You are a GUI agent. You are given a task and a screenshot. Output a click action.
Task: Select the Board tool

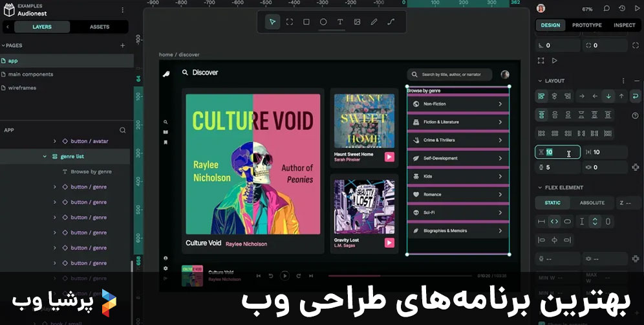click(x=290, y=22)
